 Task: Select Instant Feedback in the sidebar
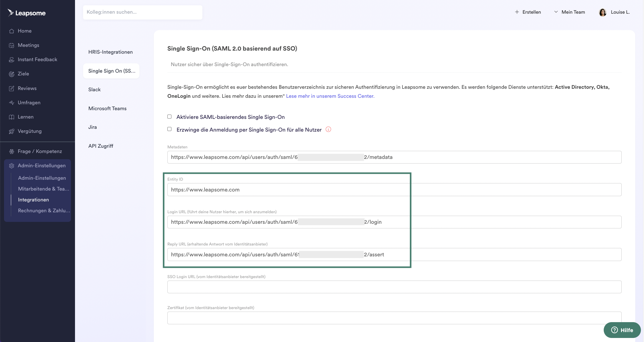tap(37, 60)
